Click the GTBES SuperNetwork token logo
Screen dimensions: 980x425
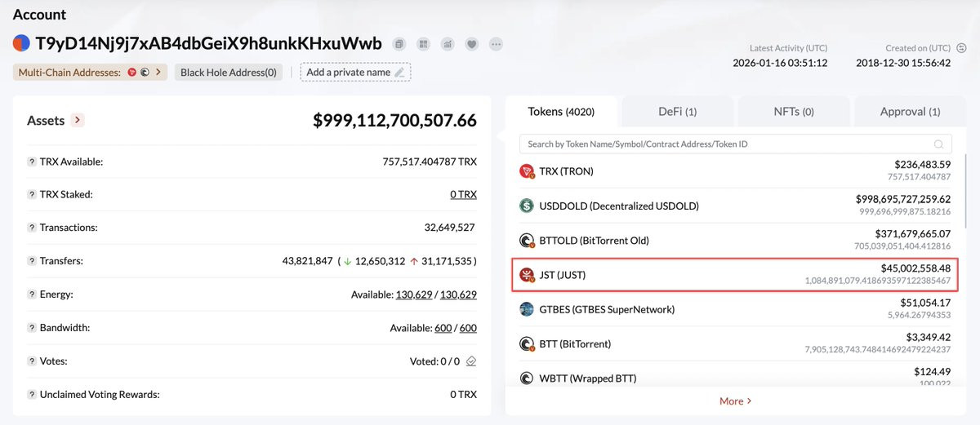click(527, 309)
